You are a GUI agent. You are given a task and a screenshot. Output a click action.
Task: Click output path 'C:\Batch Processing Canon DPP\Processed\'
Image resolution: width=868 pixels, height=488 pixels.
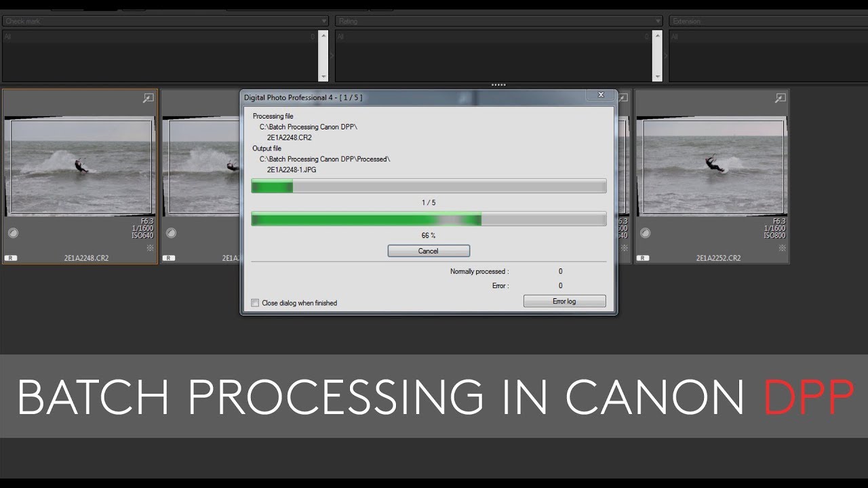(325, 159)
